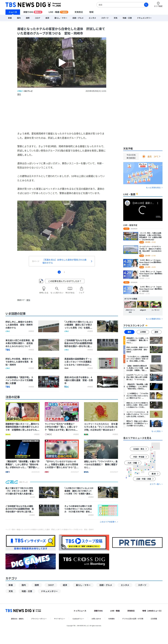168x644 pixels.
Task: Click the 参考になる lightbulb reaction icon
Action: point(44,289)
